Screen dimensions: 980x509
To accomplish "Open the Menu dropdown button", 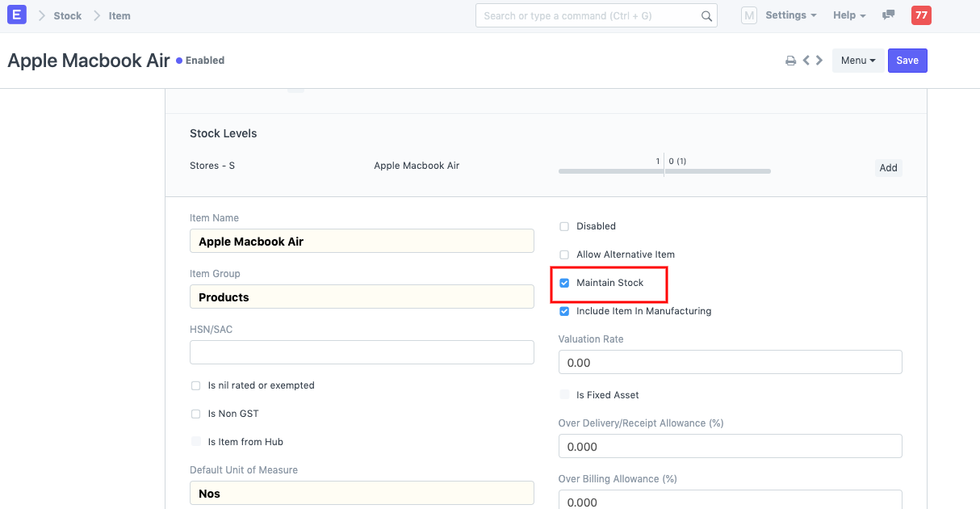I will [857, 61].
